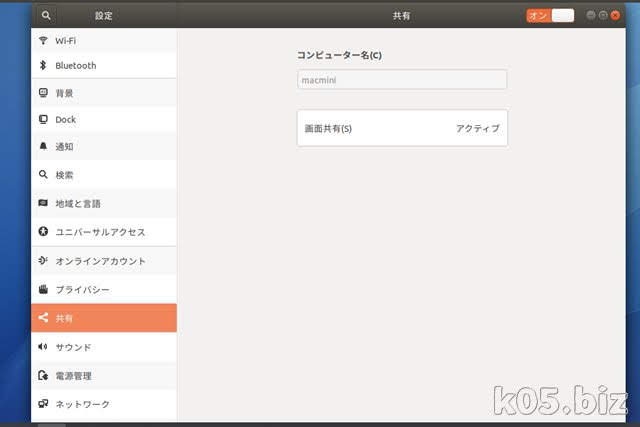Open 画面共有(S) row
The height and width of the screenshot is (427, 640).
(x=402, y=128)
